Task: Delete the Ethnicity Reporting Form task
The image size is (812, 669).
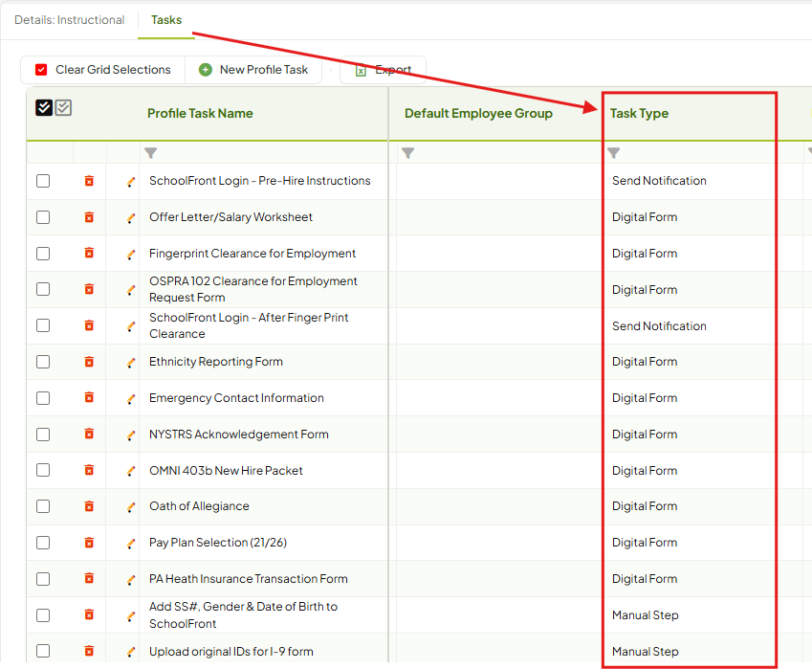Action: [x=89, y=362]
